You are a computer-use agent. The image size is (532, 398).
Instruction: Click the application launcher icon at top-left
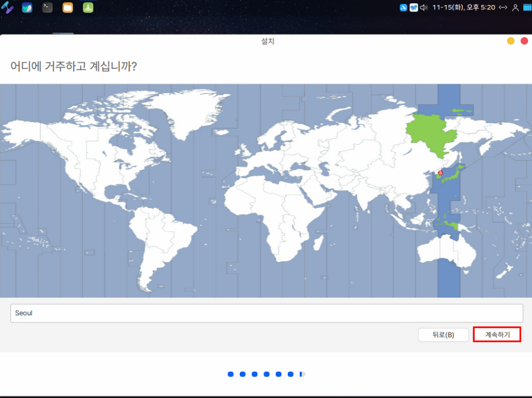coord(8,8)
